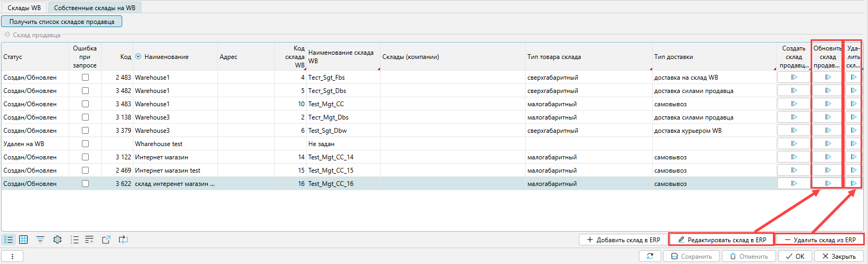Screen dimensions: 868x264
Task: Switch to grid table view icon
Action: coord(23,240)
